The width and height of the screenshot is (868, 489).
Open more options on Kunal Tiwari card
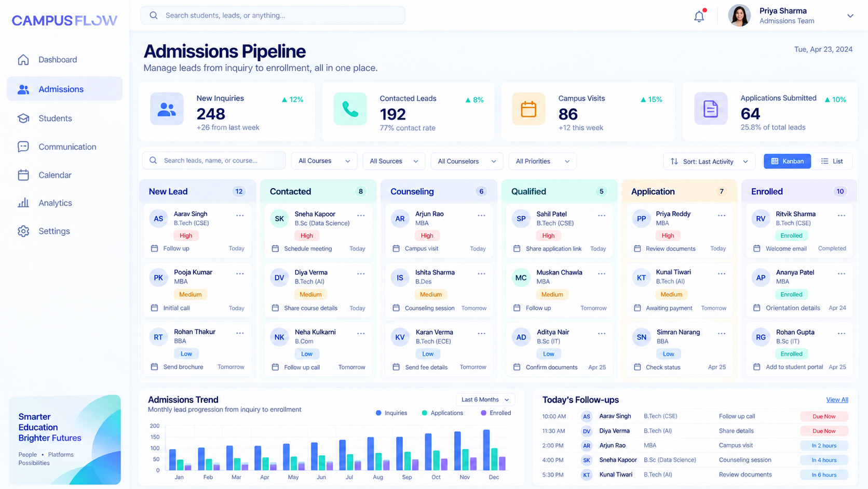click(722, 274)
